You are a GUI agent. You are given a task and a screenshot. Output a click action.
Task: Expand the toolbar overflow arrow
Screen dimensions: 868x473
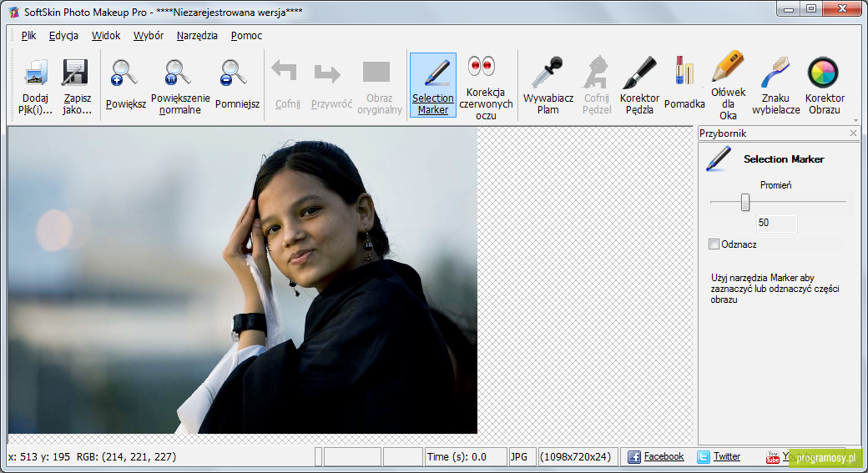point(855,120)
